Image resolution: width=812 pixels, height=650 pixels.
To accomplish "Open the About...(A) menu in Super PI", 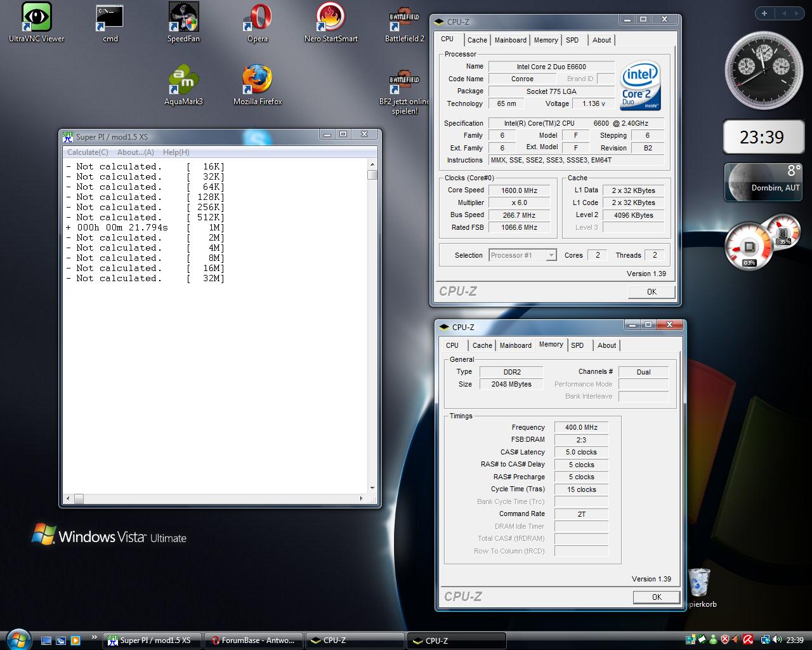I will point(135,152).
